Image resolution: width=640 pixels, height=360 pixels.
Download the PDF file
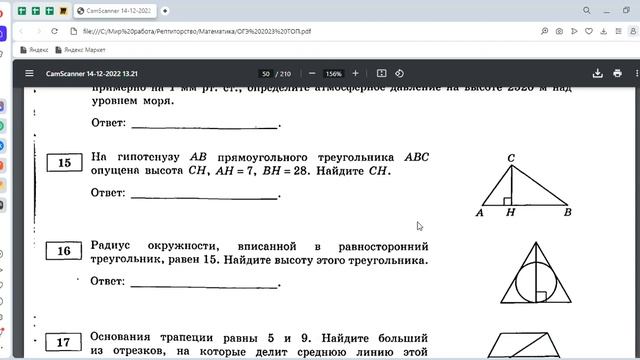pos(598,73)
